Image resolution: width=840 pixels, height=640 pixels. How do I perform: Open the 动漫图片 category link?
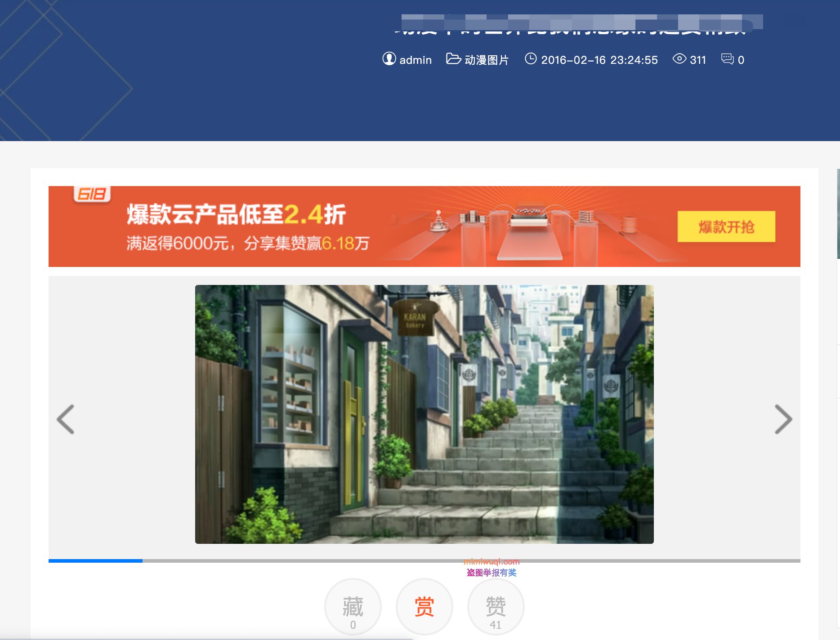[x=487, y=60]
